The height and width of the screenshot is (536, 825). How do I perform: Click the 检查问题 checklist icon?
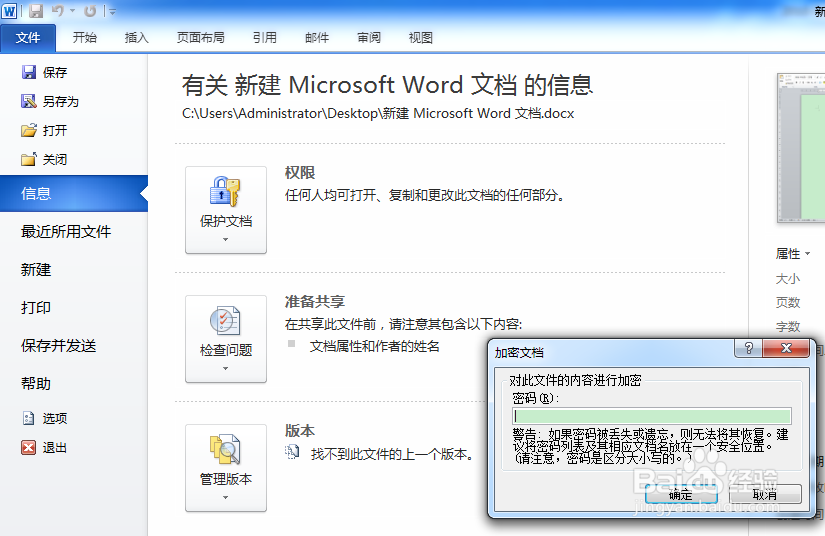(225, 321)
